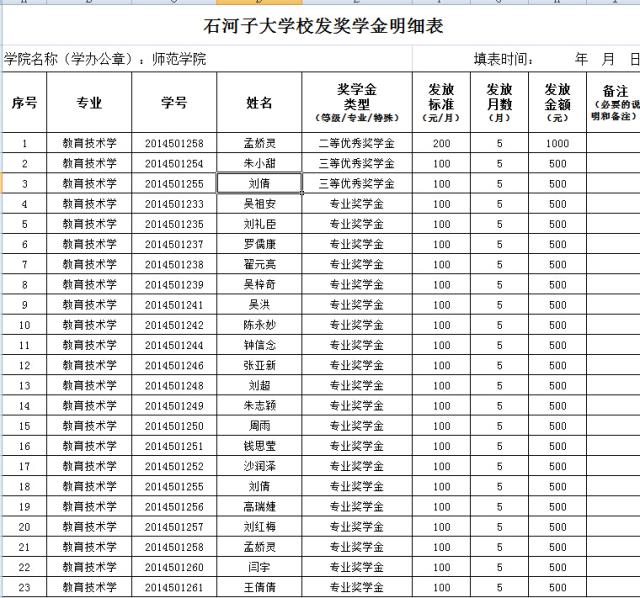The height and width of the screenshot is (598, 640).
Task: Click student ID 2014501251
Action: point(174,446)
